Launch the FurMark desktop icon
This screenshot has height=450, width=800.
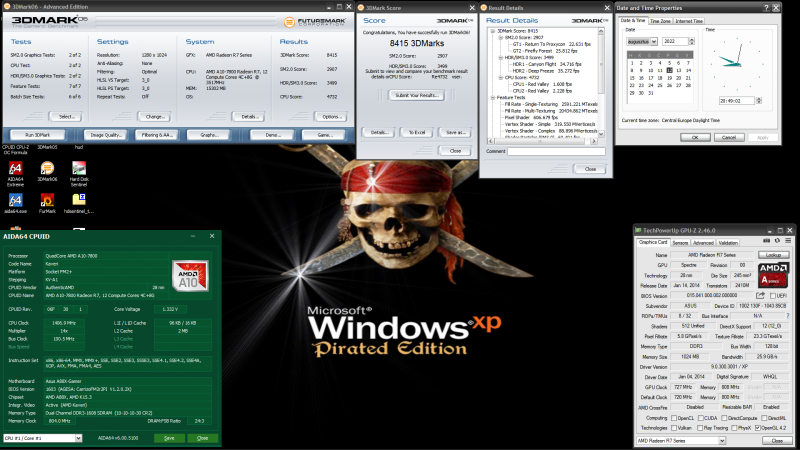(47, 203)
